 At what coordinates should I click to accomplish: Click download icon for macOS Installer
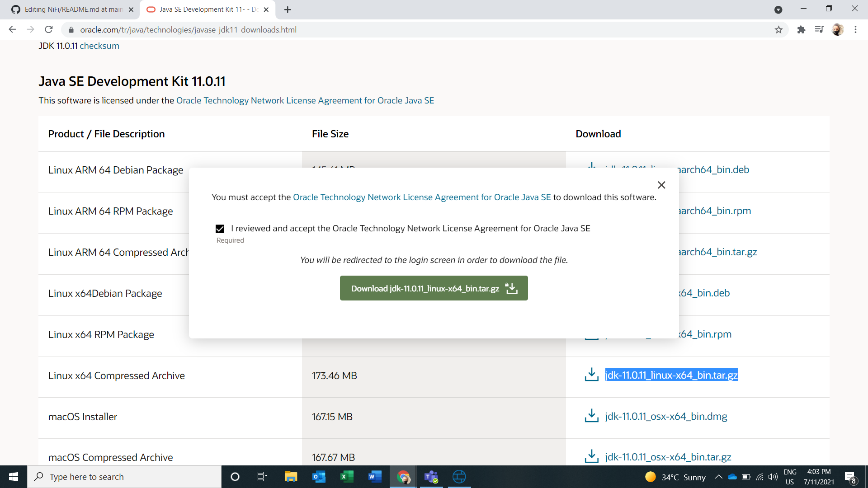pos(591,416)
